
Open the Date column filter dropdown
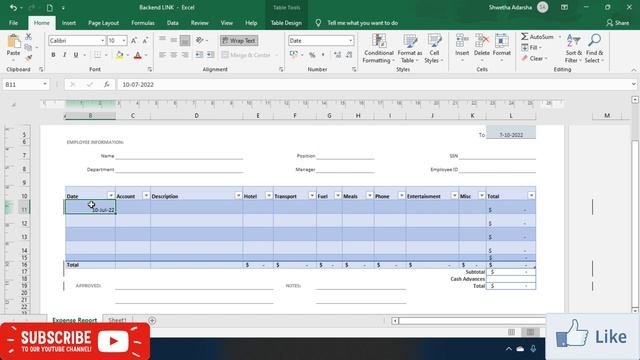coord(111,196)
